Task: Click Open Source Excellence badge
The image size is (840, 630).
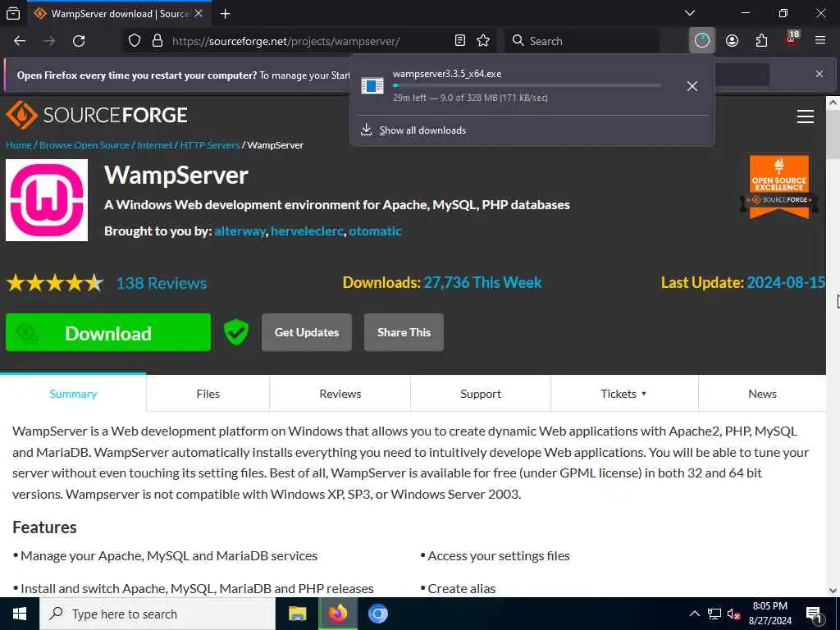Action: pyautogui.click(x=779, y=187)
